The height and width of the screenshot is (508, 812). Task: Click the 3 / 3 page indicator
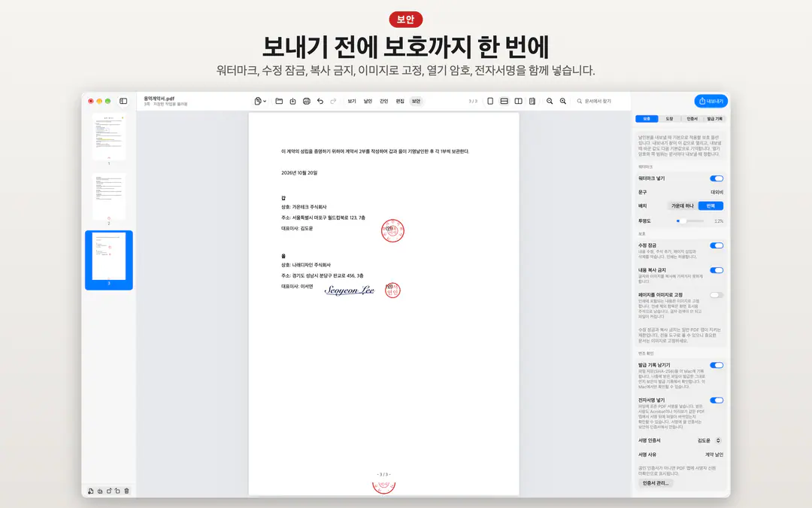[473, 101]
